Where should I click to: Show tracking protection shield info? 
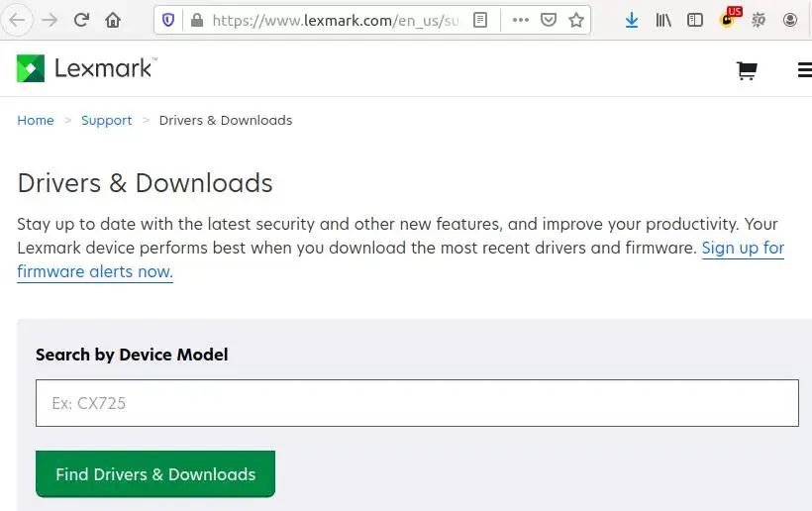point(168,20)
